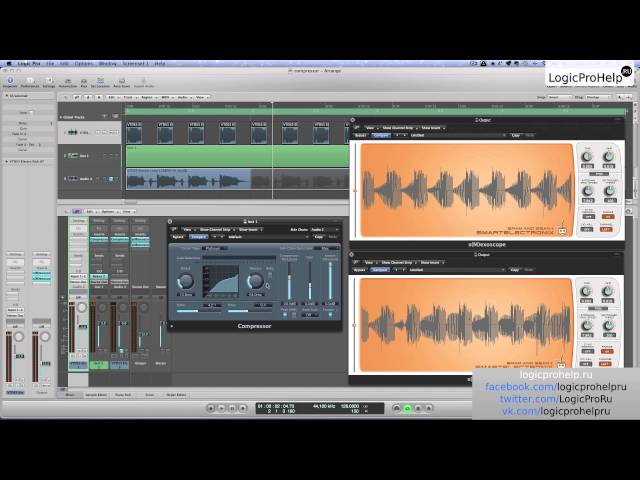The height and width of the screenshot is (480, 640).
Task: Open the View menu in the Compressor window
Action: [x=188, y=229]
